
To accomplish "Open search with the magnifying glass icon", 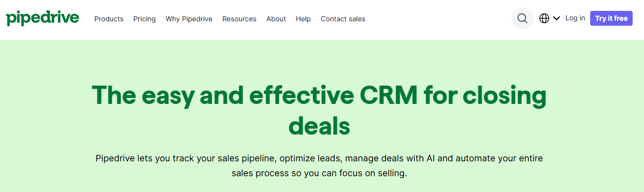I will pyautogui.click(x=523, y=18).
